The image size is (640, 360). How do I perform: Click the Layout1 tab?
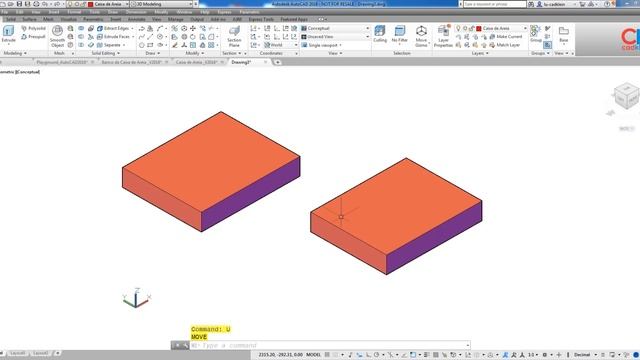tap(18, 353)
